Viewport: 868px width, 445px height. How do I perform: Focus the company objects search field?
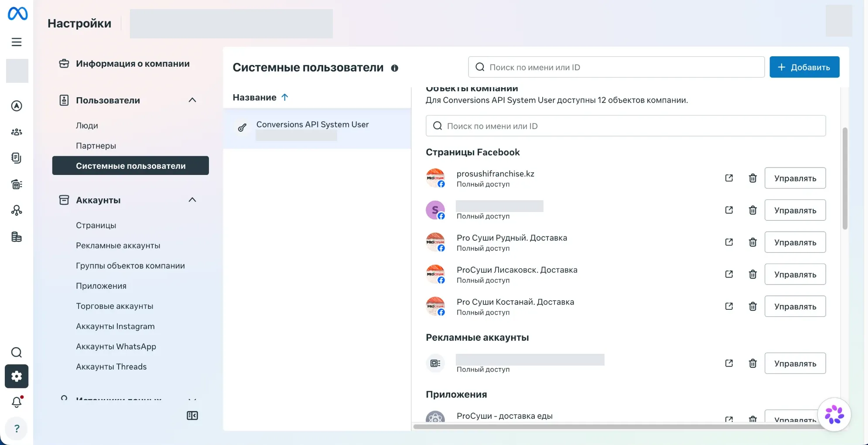pyautogui.click(x=625, y=126)
